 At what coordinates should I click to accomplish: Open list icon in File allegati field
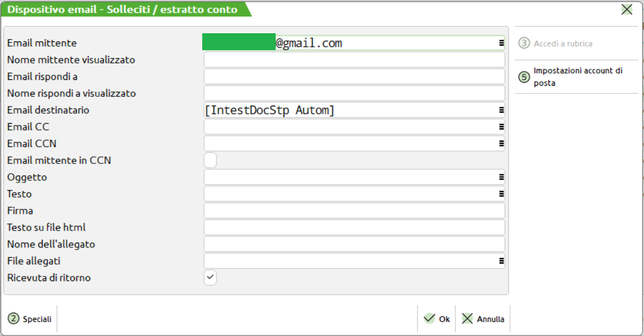coord(501,261)
